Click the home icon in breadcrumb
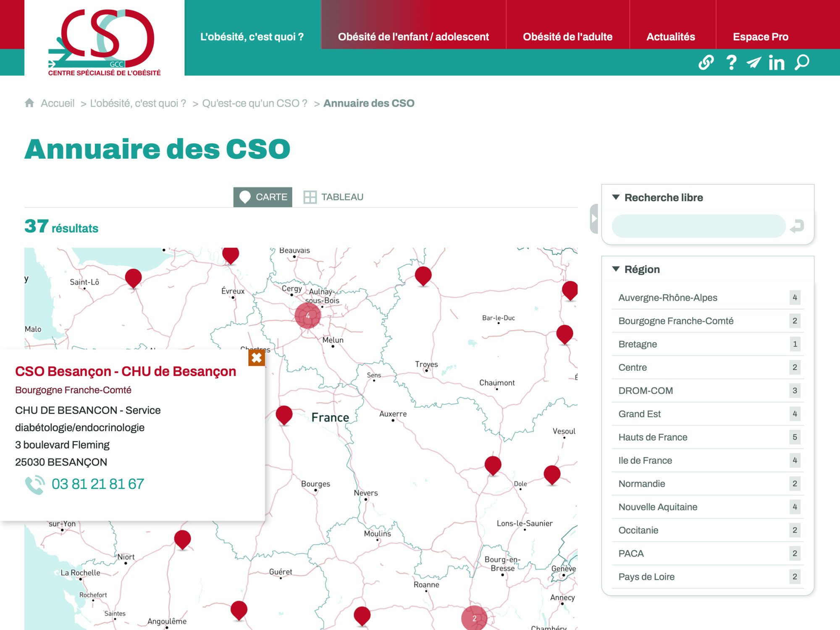Viewport: 840px width, 630px height. (x=29, y=103)
